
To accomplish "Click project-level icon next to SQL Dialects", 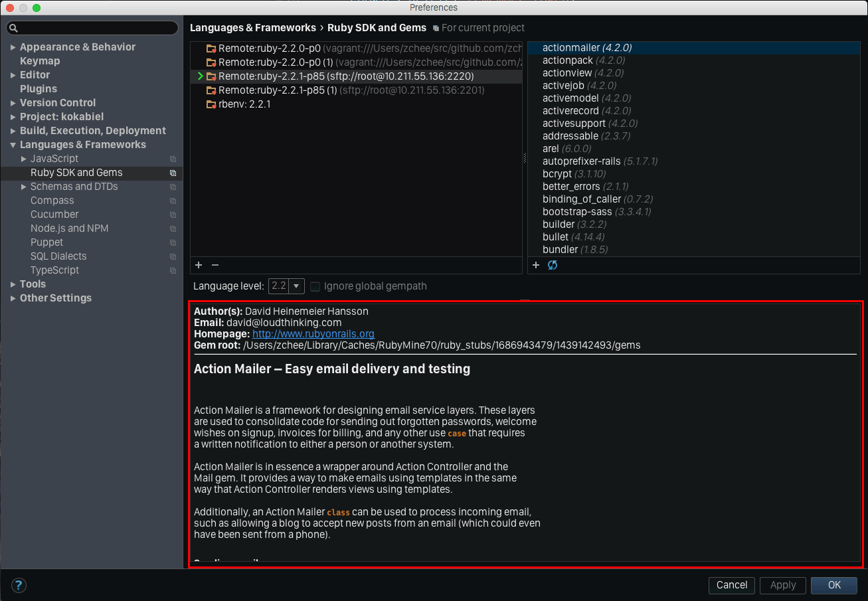I will pyautogui.click(x=173, y=256).
